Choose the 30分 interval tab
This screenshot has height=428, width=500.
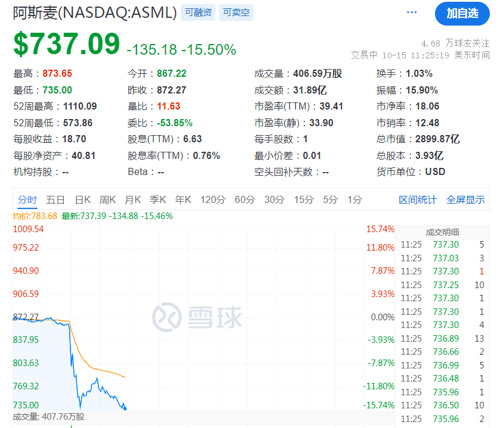coord(274,200)
